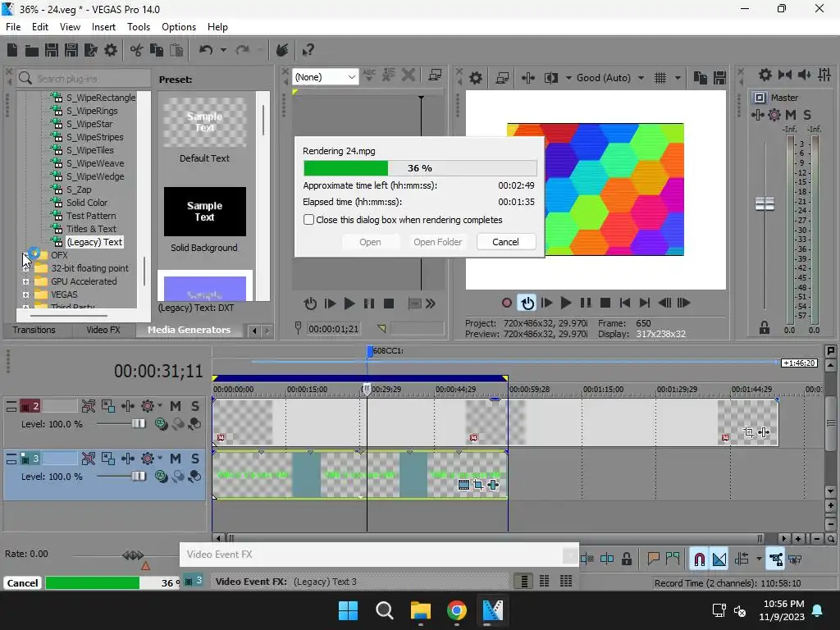
Task: Click the Master volume fader
Action: coord(765,203)
